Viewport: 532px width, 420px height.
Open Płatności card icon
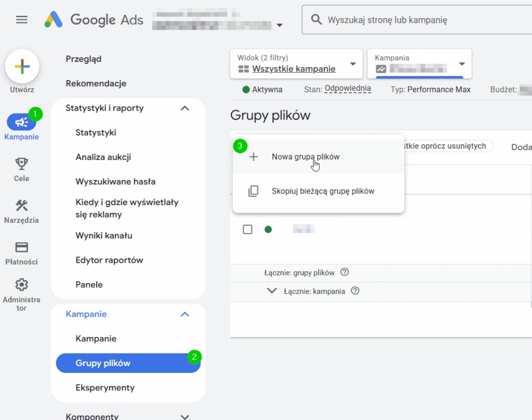(x=21, y=247)
